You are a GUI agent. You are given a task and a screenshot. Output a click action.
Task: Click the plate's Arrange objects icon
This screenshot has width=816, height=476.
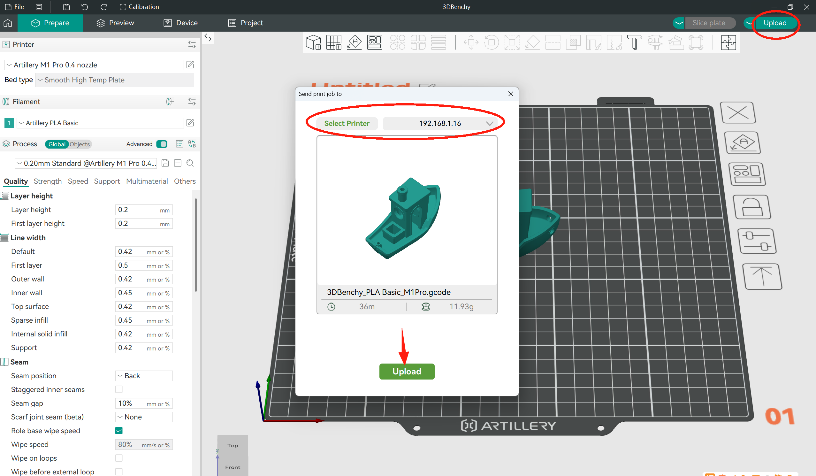pos(747,174)
